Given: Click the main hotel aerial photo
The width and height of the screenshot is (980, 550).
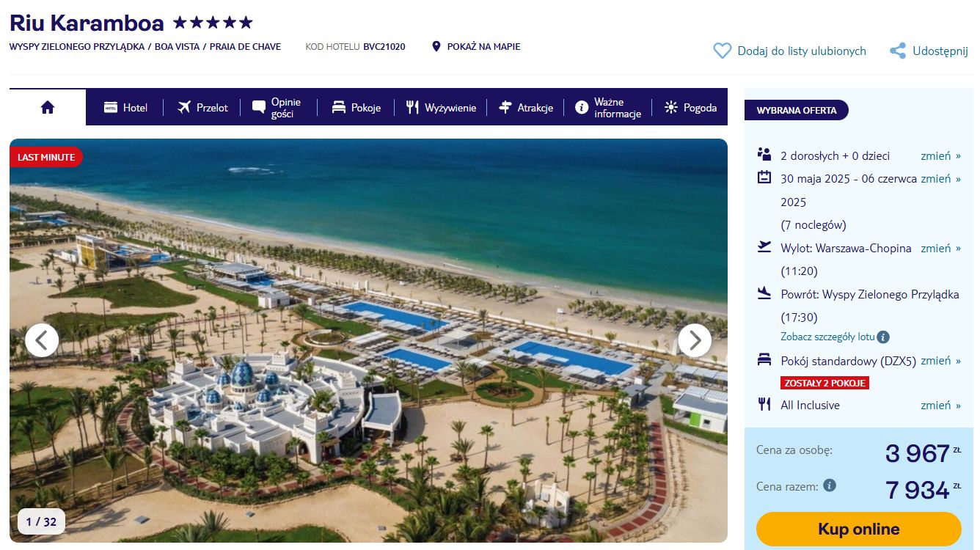Looking at the screenshot, I should click(368, 340).
